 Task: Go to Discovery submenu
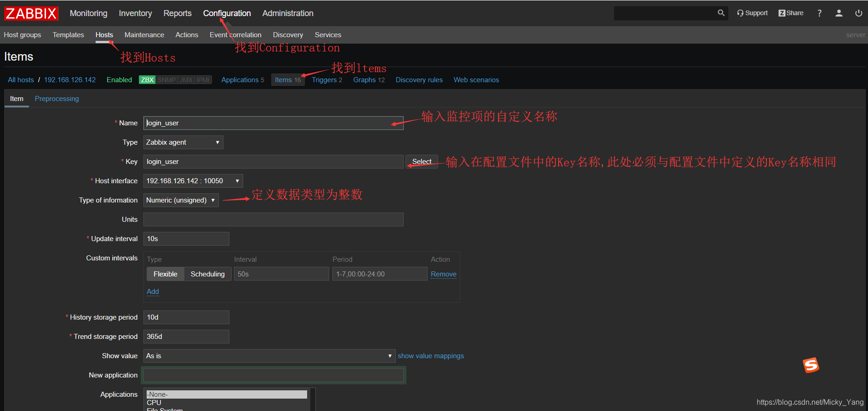click(288, 35)
